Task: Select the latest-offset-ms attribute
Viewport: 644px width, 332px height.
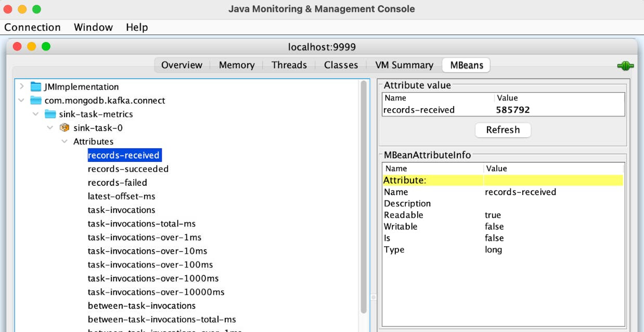Action: point(122,196)
